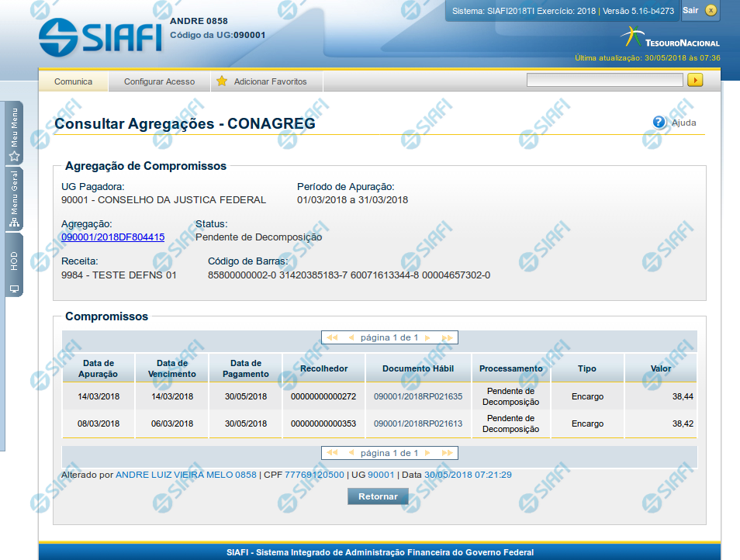Click the Data de Vencimento column header
Screen dimensions: 740x560
[171, 368]
